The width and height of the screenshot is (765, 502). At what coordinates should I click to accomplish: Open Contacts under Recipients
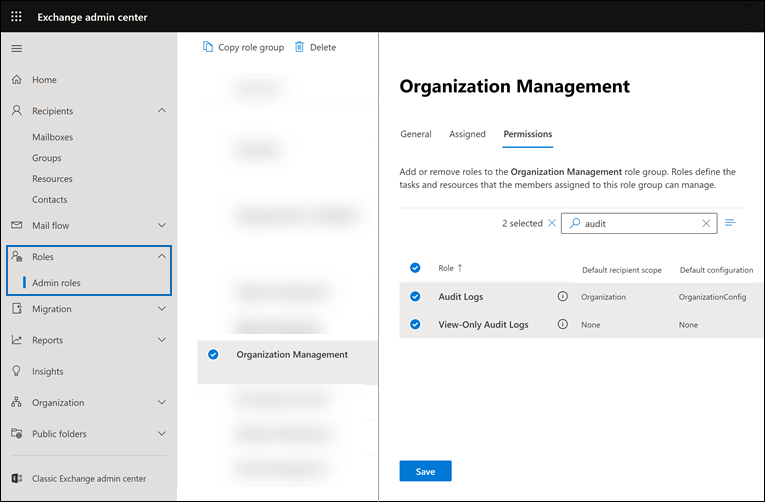coord(49,200)
